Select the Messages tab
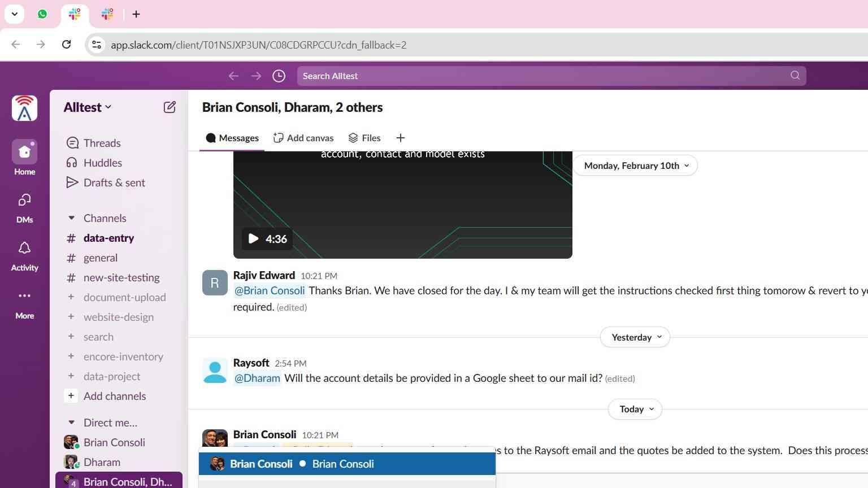This screenshot has width=868, height=488. [232, 138]
